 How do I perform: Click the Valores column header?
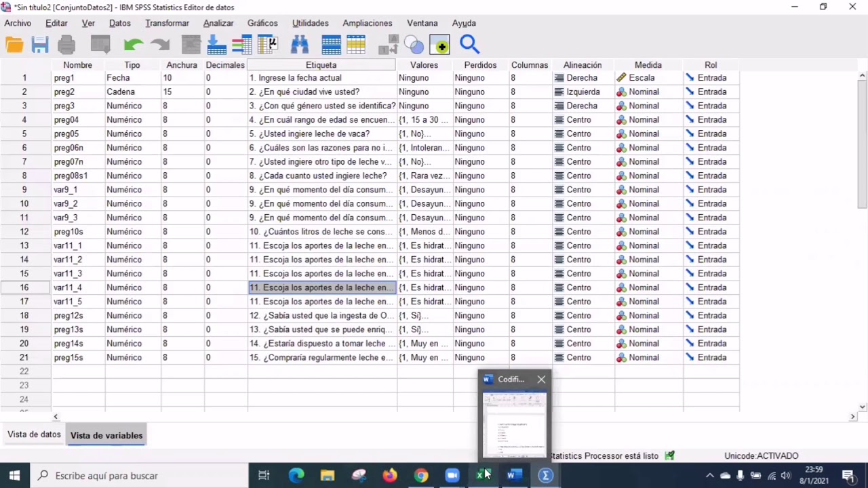425,65
